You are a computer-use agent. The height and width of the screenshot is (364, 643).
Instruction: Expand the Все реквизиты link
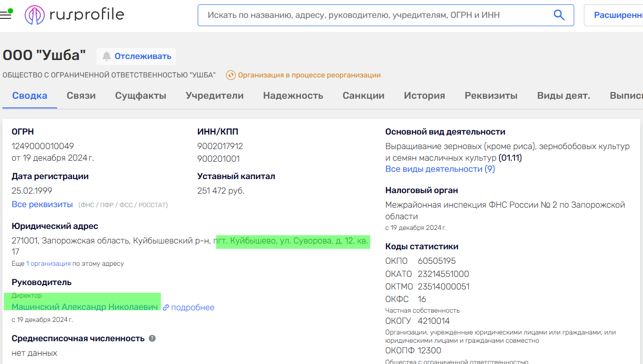tap(42, 204)
